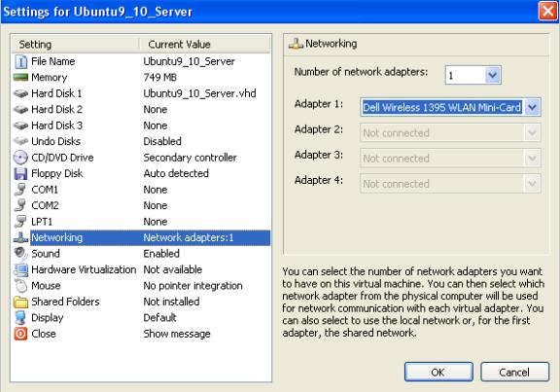This screenshot has width=560, height=392.
Task: Click the Dell Wireless 1395 WLAN combo box
Action: [450, 107]
